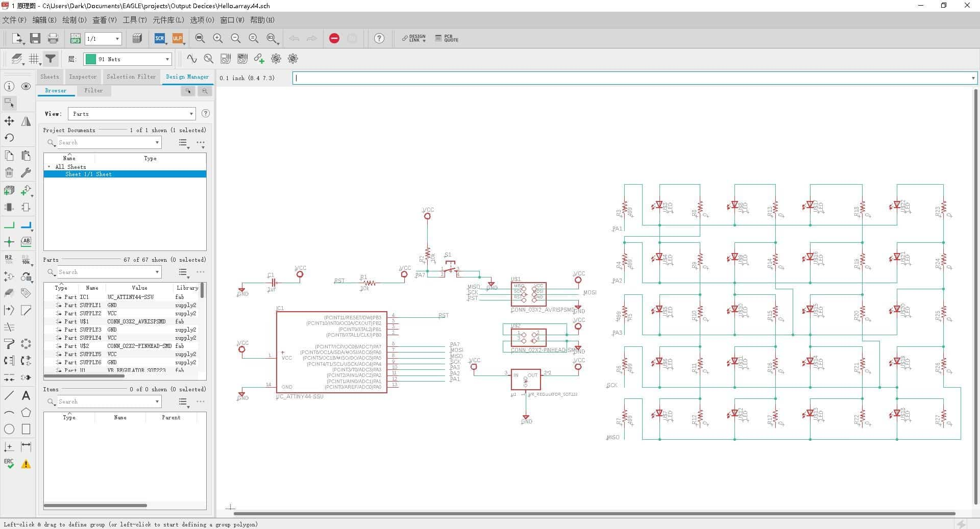
Task: Open the sheet selector 1/1 dropdown
Action: [104, 39]
